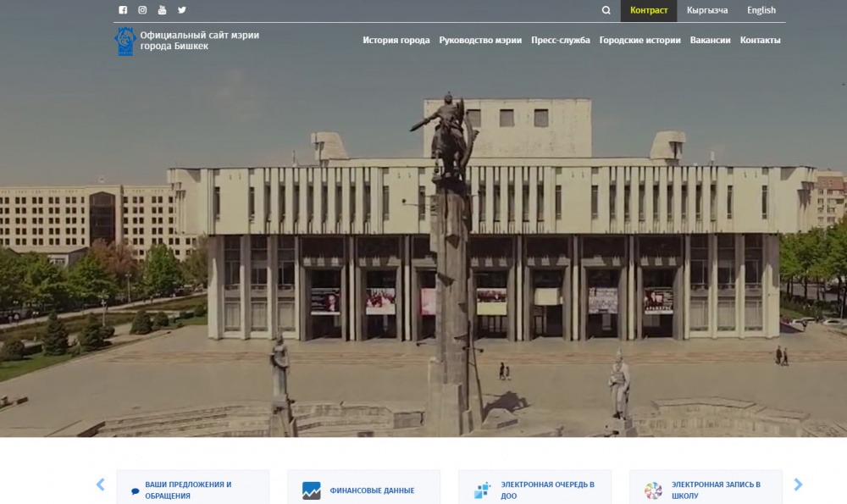Viewport: 847px width, 504px height.
Task: Advance carousel with right arrow
Action: [x=798, y=485]
